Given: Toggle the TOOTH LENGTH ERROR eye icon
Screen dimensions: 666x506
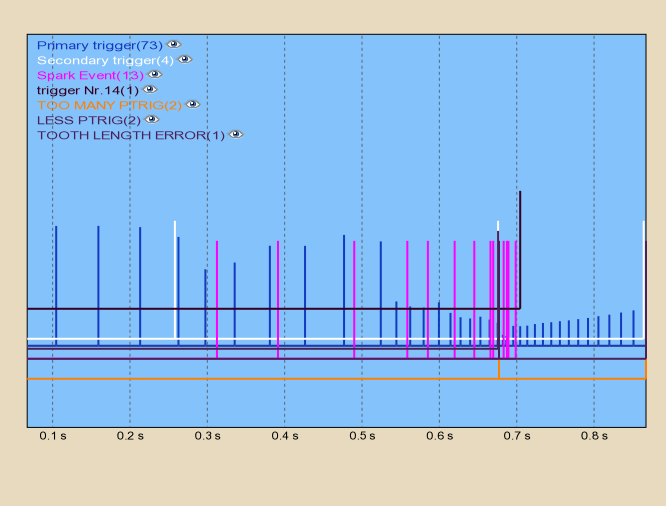Looking at the screenshot, I should click(235, 134).
